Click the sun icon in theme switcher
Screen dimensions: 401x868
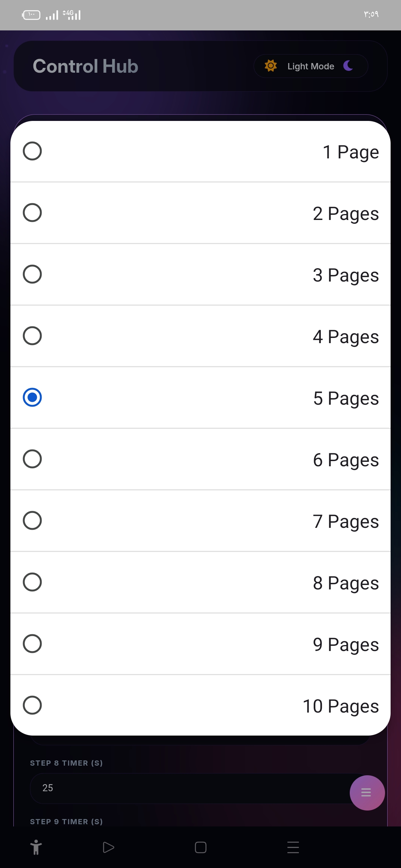point(271,66)
